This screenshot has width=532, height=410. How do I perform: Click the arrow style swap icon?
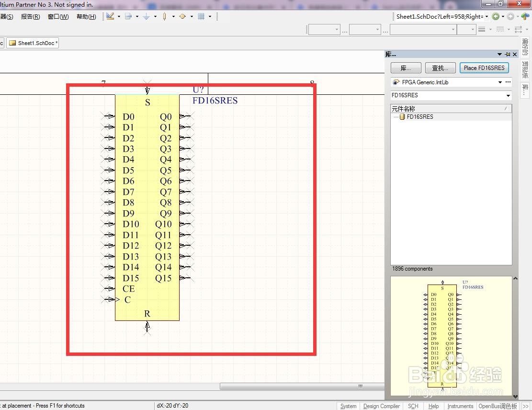519,30
